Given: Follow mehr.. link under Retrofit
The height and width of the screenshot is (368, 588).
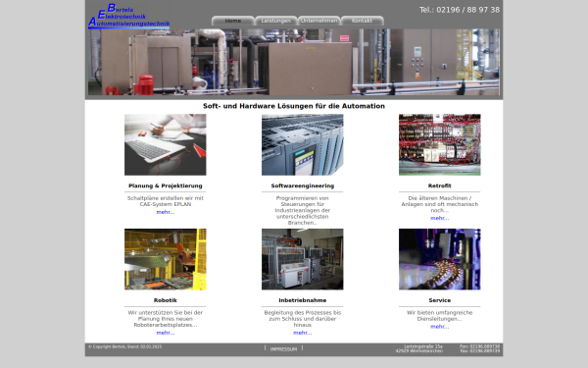Looking at the screenshot, I should [x=439, y=218].
